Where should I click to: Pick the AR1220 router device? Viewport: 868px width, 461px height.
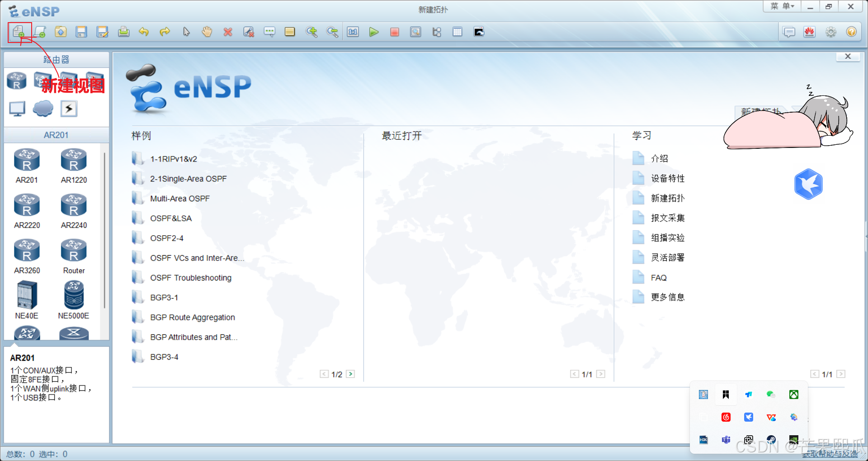[74, 166]
